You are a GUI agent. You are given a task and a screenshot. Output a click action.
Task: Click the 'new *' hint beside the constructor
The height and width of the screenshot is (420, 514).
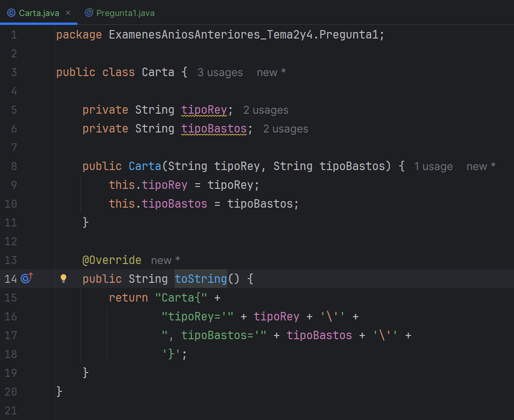480,166
